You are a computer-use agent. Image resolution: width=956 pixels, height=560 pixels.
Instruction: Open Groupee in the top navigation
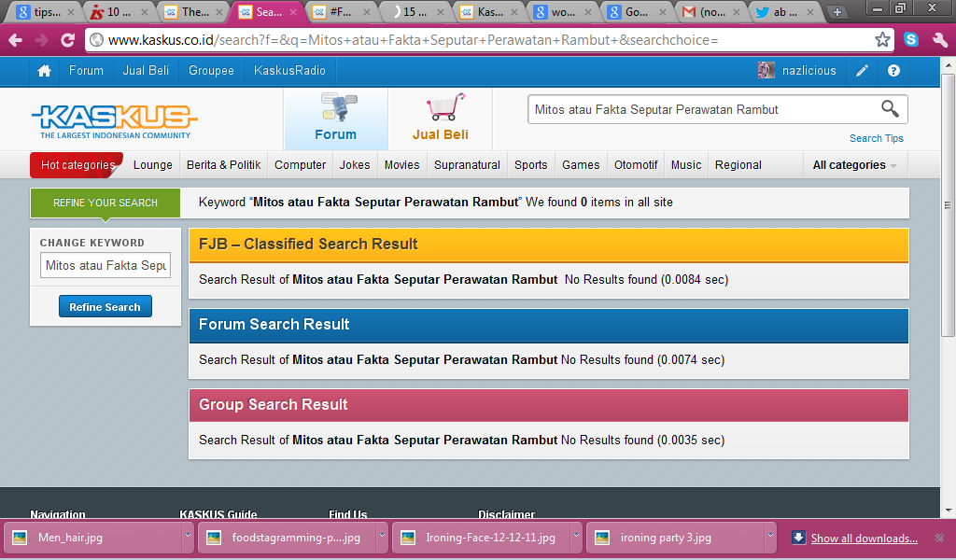(x=211, y=71)
